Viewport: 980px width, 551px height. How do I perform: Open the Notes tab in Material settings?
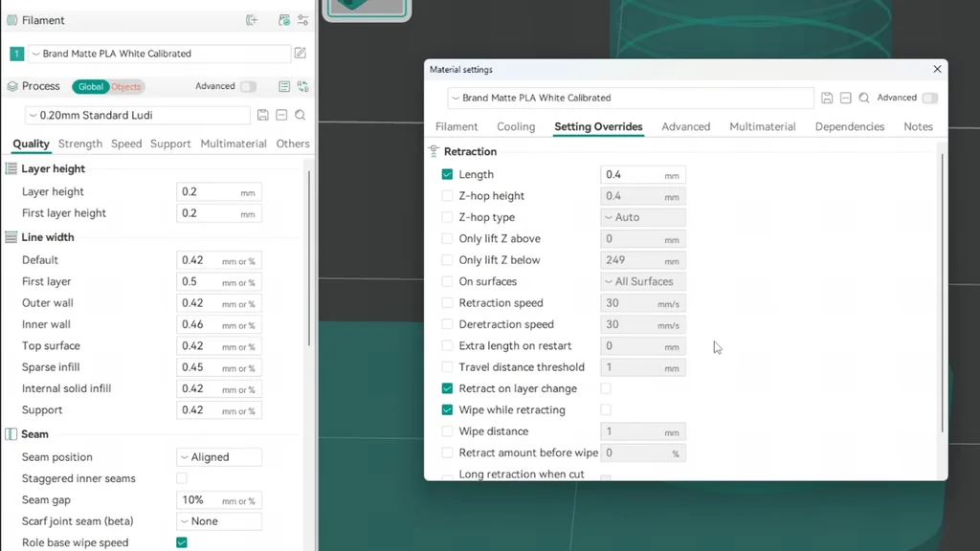pos(918,127)
